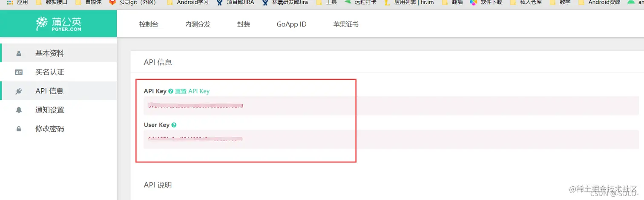Open the 林晨研发部Jira bookmark

(285, 2)
